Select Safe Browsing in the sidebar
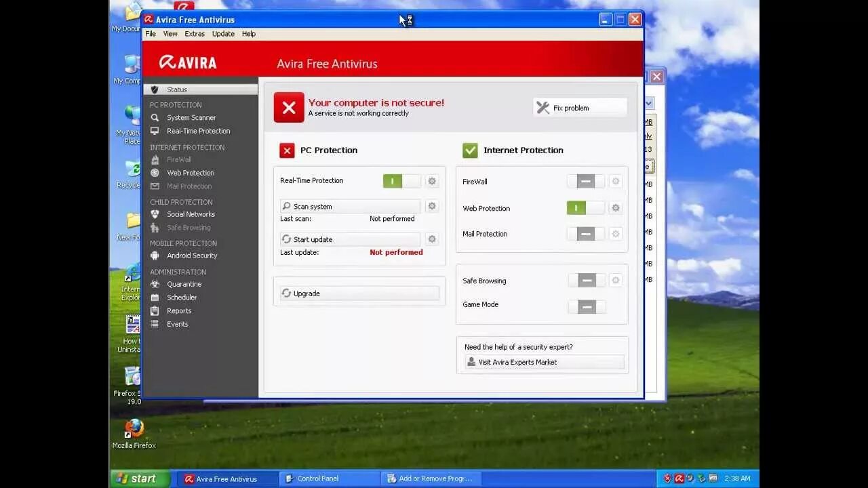Image resolution: width=868 pixels, height=488 pixels. 189,228
